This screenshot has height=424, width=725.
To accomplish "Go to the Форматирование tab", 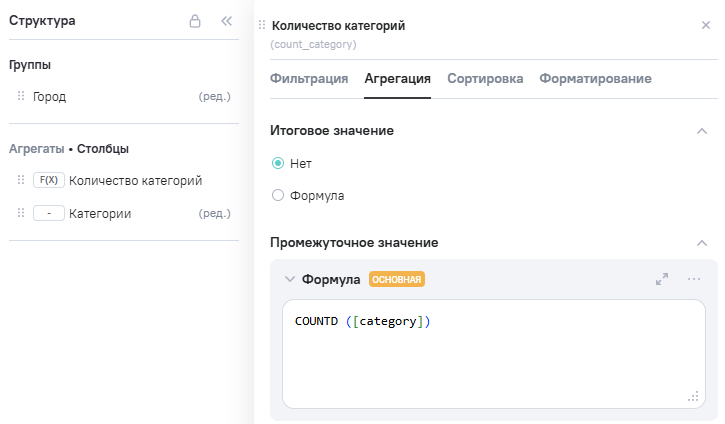I will point(595,79).
